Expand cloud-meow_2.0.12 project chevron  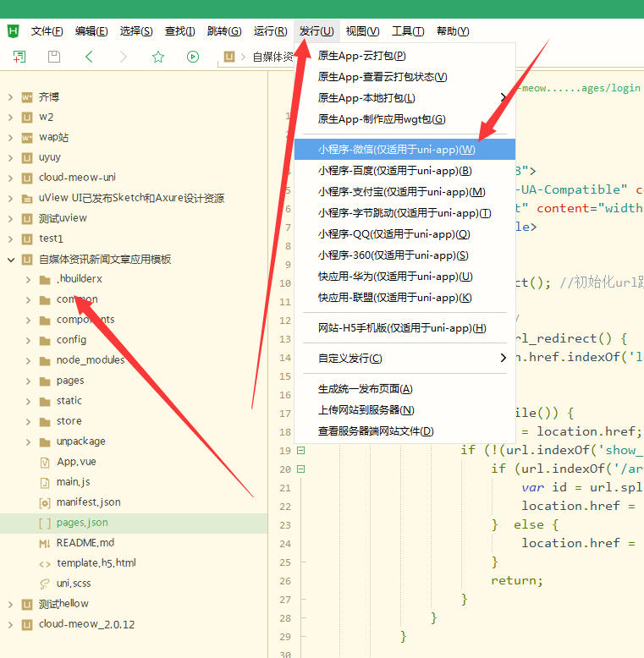pos(10,625)
